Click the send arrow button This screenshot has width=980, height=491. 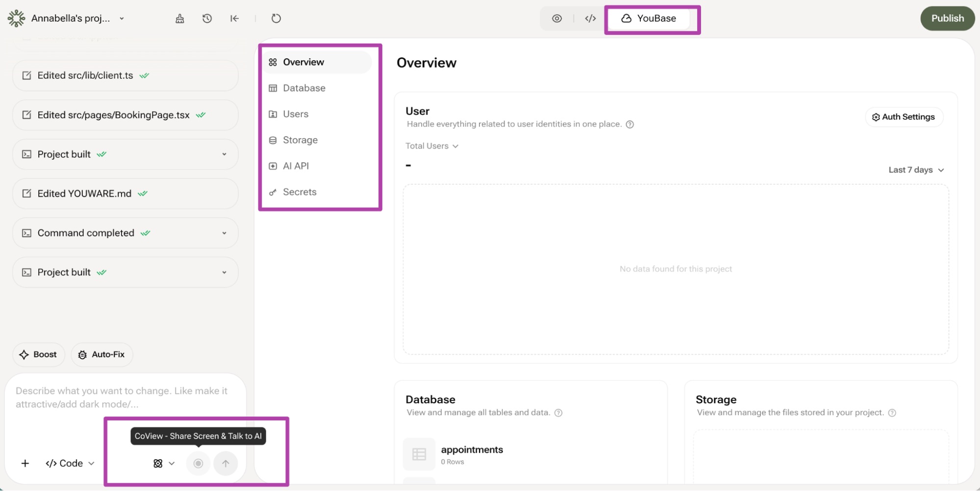[x=226, y=464]
